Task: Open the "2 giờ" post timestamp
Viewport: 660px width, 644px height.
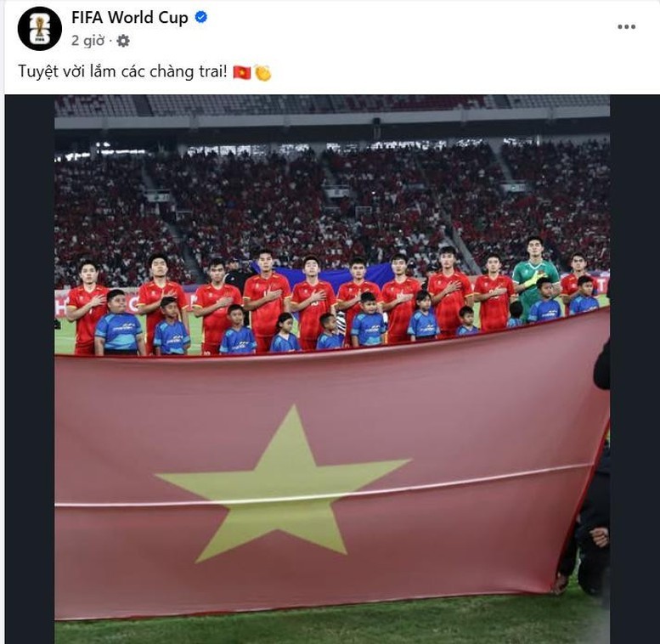Action: click(88, 41)
